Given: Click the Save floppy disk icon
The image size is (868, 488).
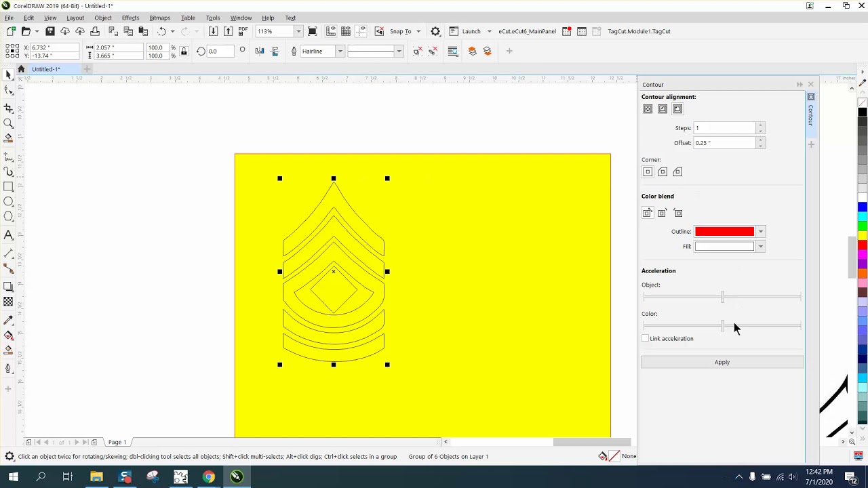Looking at the screenshot, I should (x=50, y=31).
